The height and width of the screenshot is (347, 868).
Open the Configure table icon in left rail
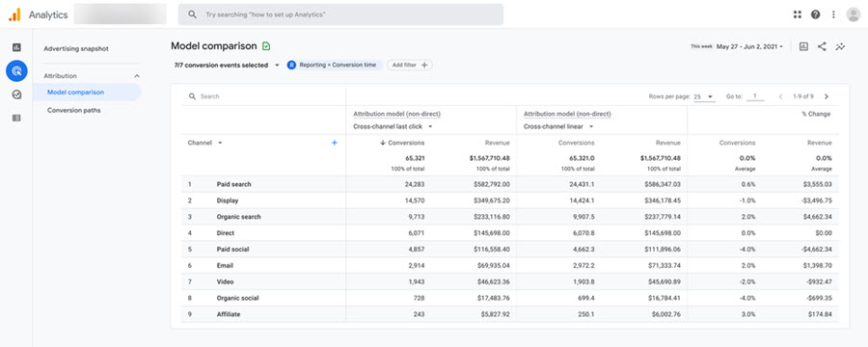coord(16,118)
